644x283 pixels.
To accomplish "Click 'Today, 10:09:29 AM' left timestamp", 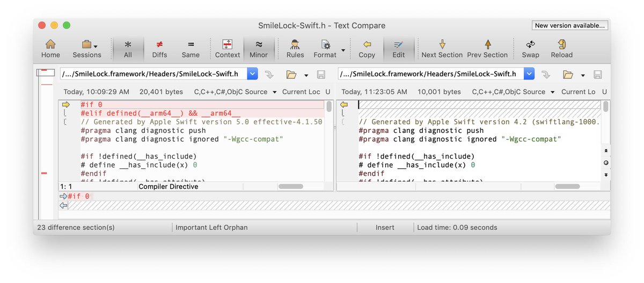I will pos(96,92).
